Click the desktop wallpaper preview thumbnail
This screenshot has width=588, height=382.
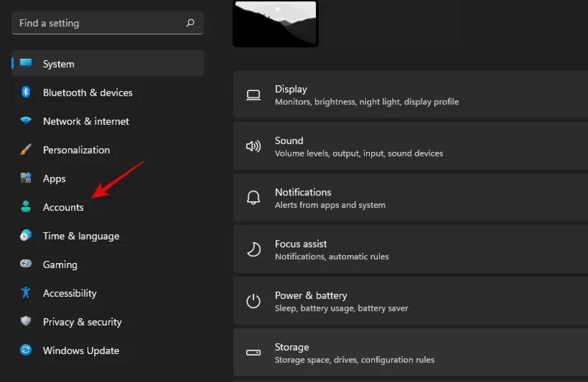pos(276,23)
